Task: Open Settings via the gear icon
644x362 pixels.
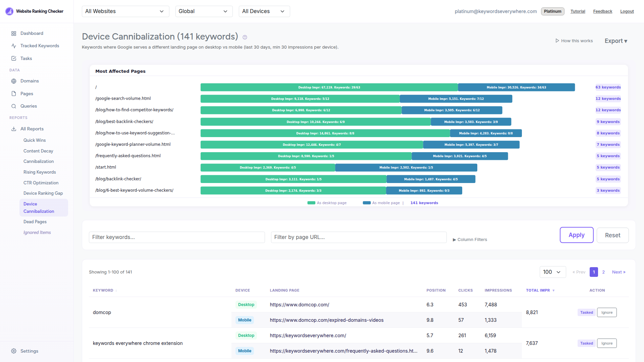Action: 14,351
